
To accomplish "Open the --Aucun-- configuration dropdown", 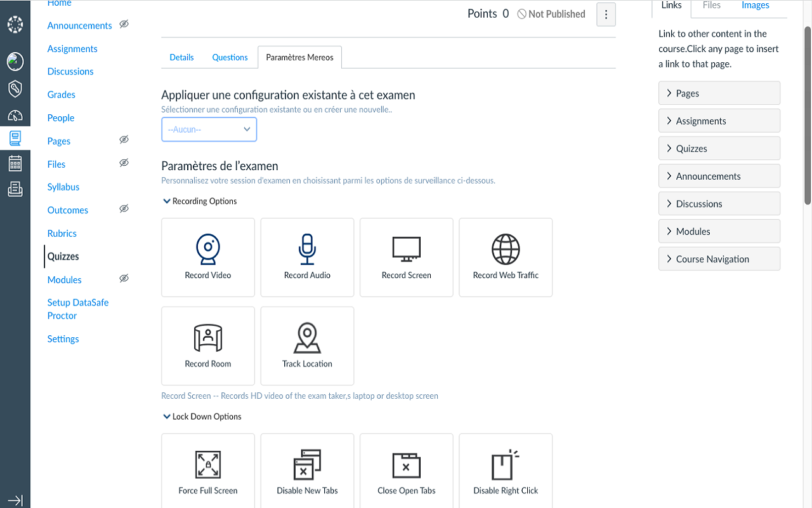I will point(209,130).
